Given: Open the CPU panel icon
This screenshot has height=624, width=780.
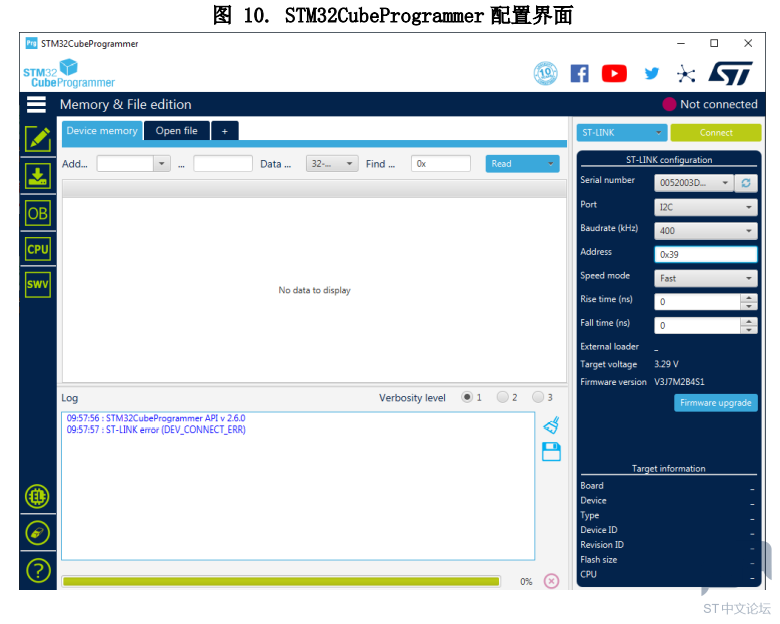Looking at the screenshot, I should coord(38,249).
